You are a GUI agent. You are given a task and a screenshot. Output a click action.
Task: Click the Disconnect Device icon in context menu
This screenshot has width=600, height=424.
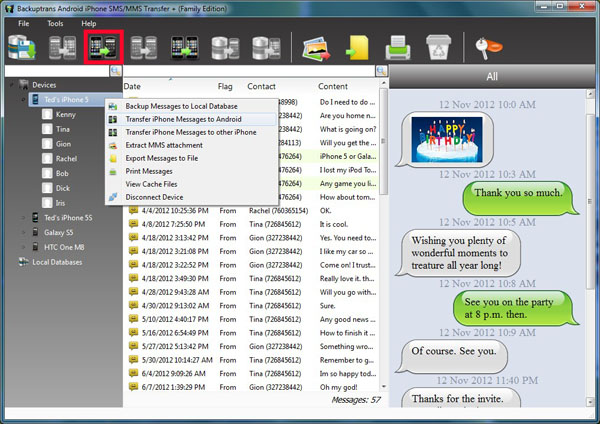pos(112,197)
